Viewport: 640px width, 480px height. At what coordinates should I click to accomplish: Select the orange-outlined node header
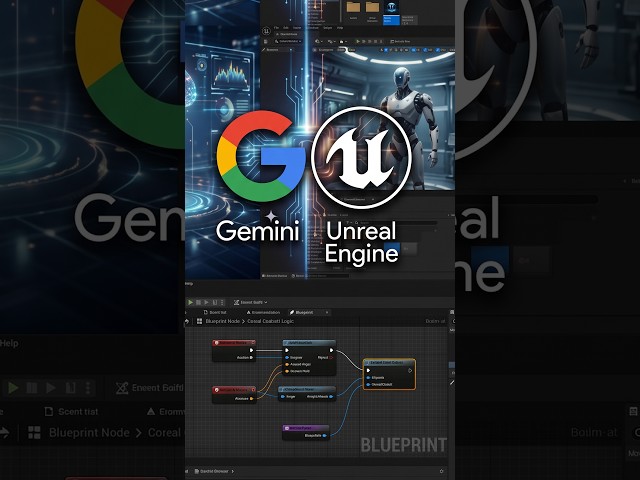point(389,362)
